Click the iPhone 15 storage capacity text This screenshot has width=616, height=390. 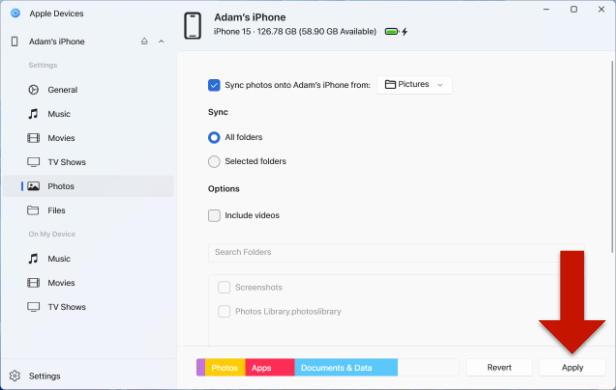(x=295, y=31)
